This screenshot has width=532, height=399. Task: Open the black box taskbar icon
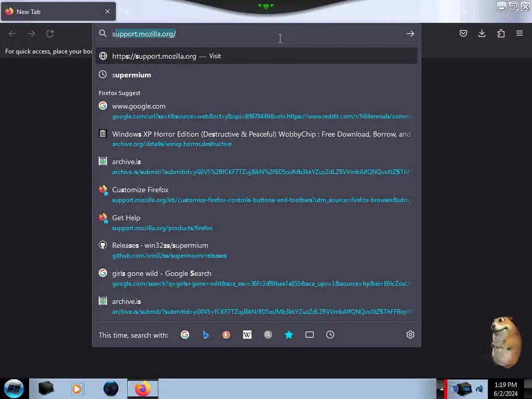point(46,389)
